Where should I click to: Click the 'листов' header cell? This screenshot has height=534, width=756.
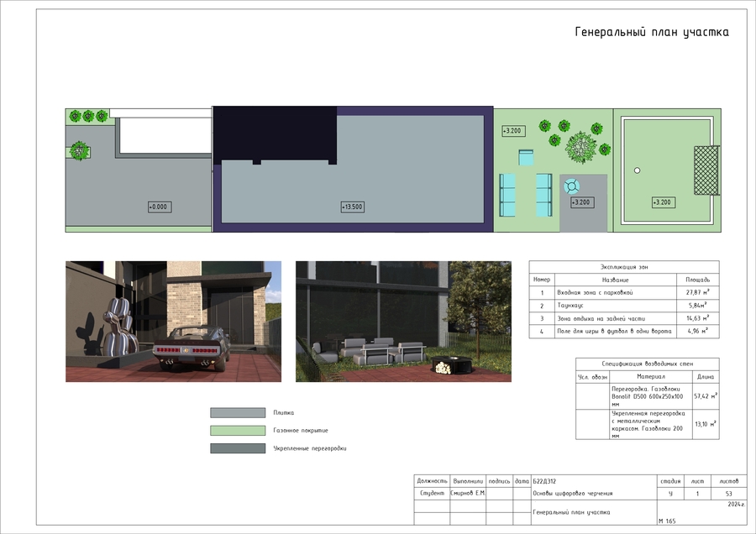coord(728,481)
